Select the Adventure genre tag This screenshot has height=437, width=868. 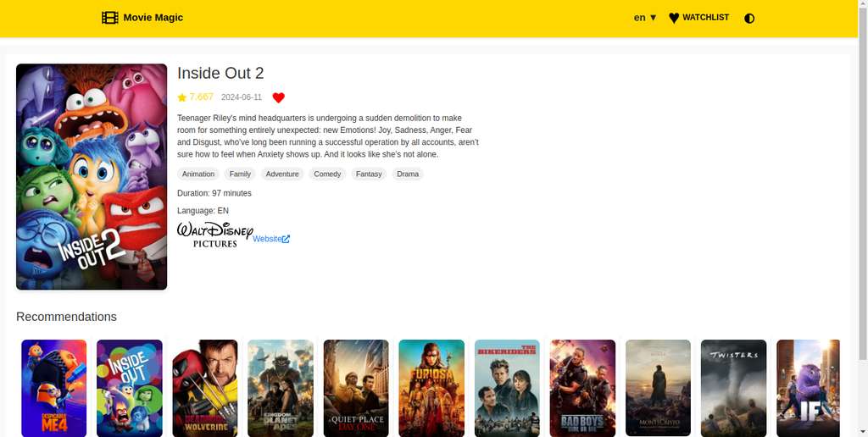point(282,174)
